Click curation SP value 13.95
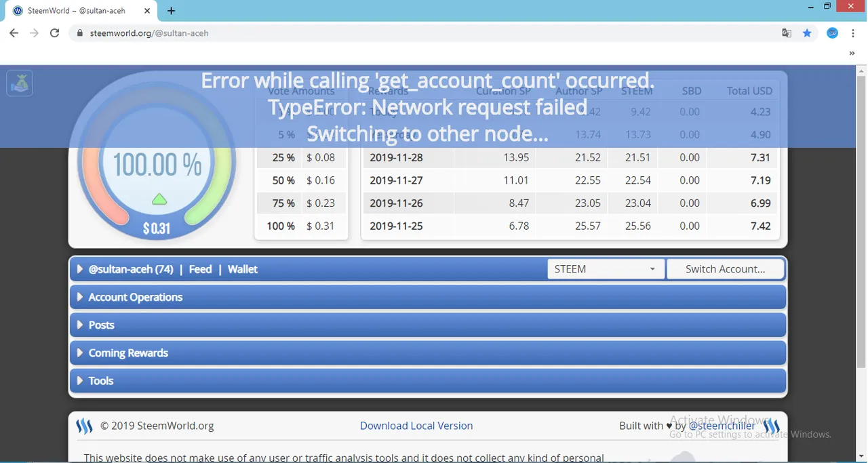The width and height of the screenshot is (868, 463). [x=516, y=157]
